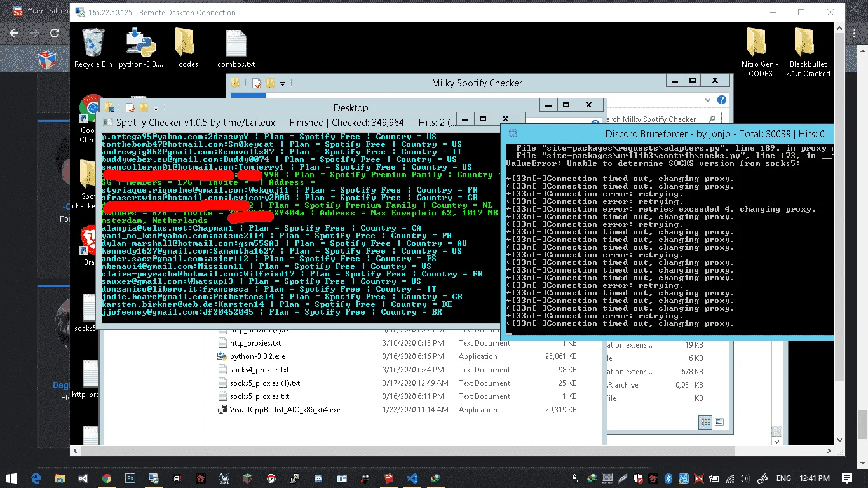This screenshot has width=868, height=488.
Task: Launch the python-3.8 installer on the desktop
Action: pos(141,48)
